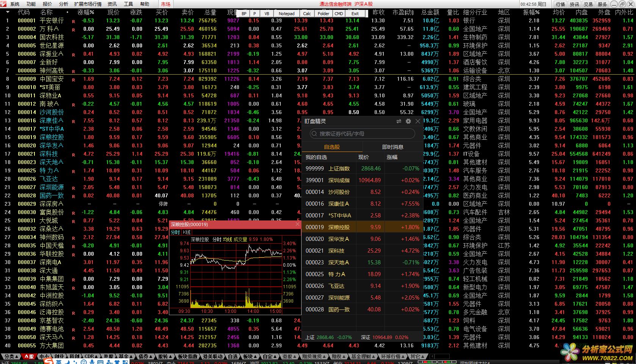Click Sogou skin shirt icon
This screenshot has height=364, width=636.
[x=117, y=362]
